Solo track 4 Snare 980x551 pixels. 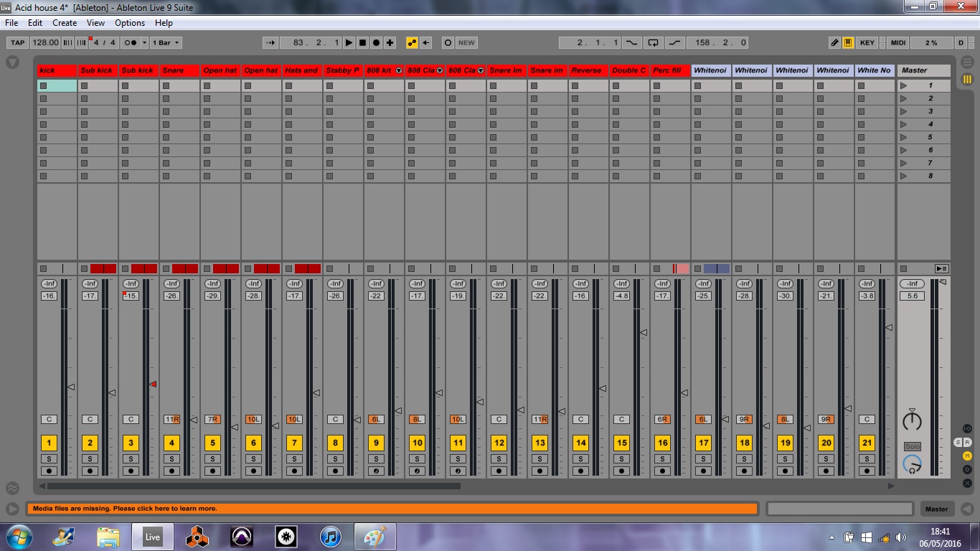[171, 458]
